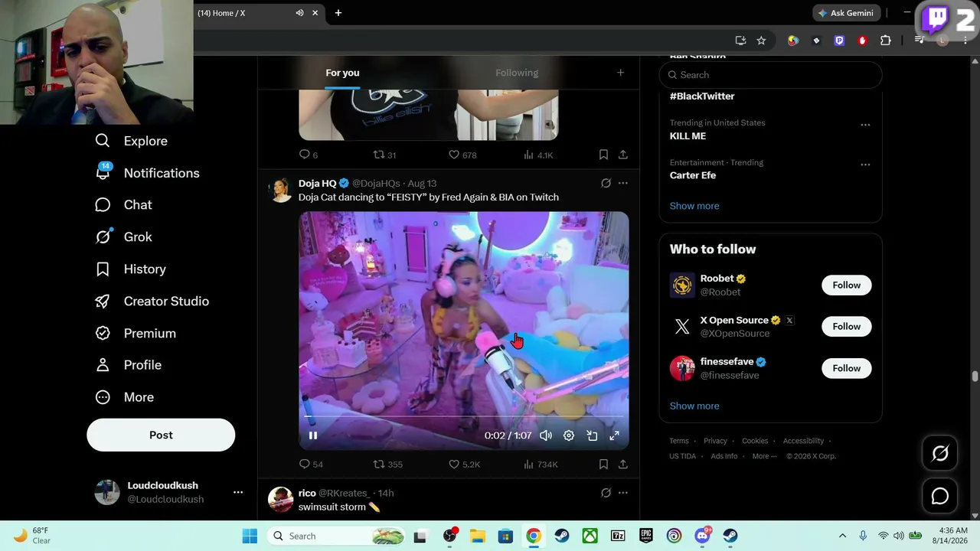The image size is (980, 551).
Task: Expand the More menu in the sidebar
Action: coord(124,397)
